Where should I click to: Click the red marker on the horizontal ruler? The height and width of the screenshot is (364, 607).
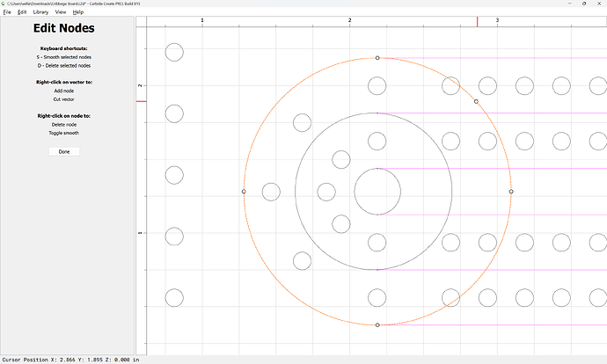pos(478,22)
